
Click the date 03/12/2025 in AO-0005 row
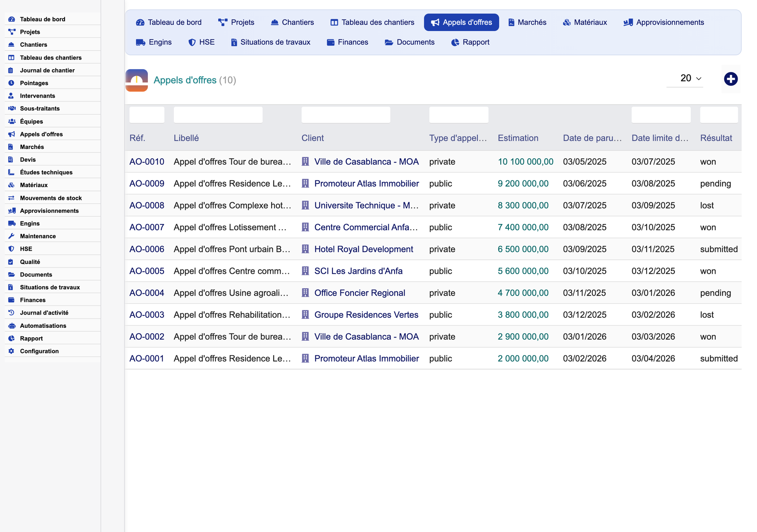pyautogui.click(x=653, y=271)
